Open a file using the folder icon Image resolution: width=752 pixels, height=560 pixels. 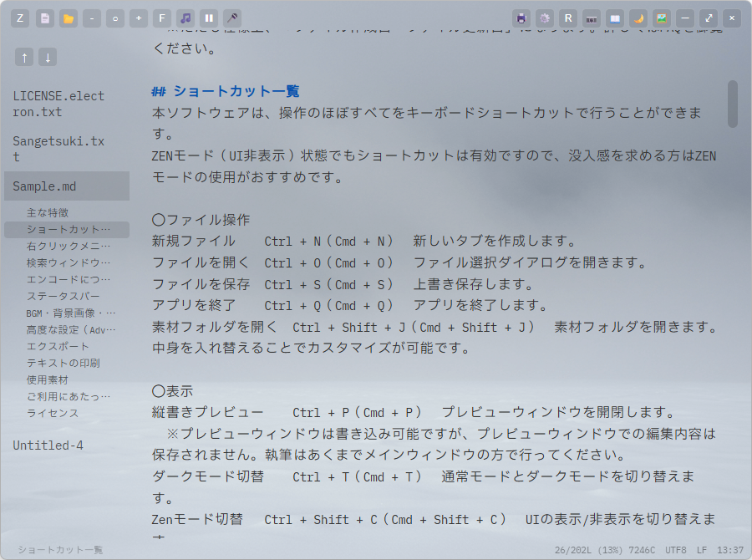68,18
